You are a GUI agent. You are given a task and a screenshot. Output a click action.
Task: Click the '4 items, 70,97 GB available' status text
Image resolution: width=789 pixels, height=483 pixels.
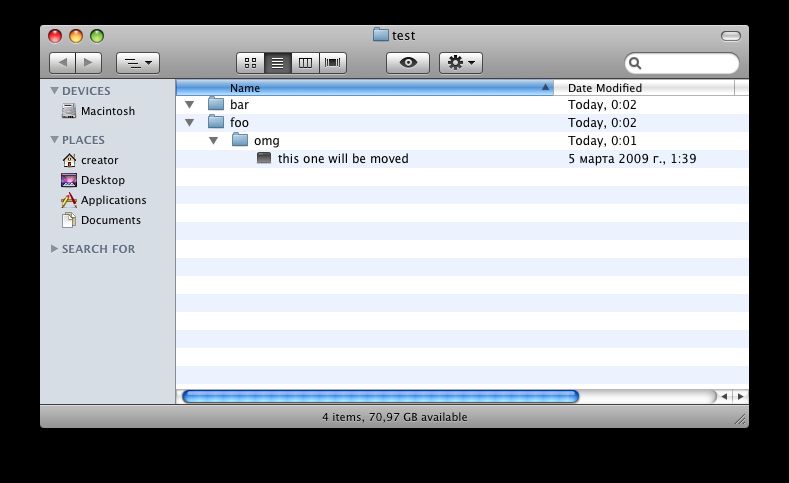(x=394, y=417)
